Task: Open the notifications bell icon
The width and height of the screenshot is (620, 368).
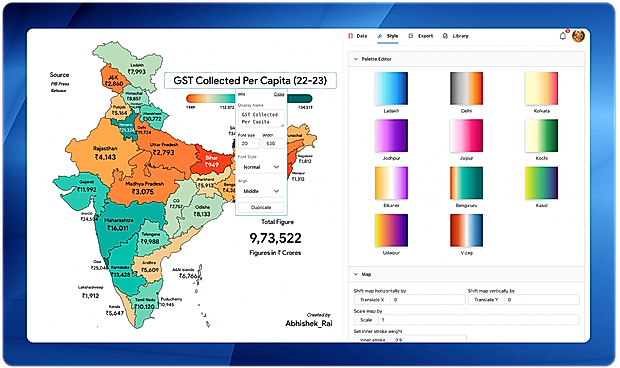Action: (x=563, y=36)
